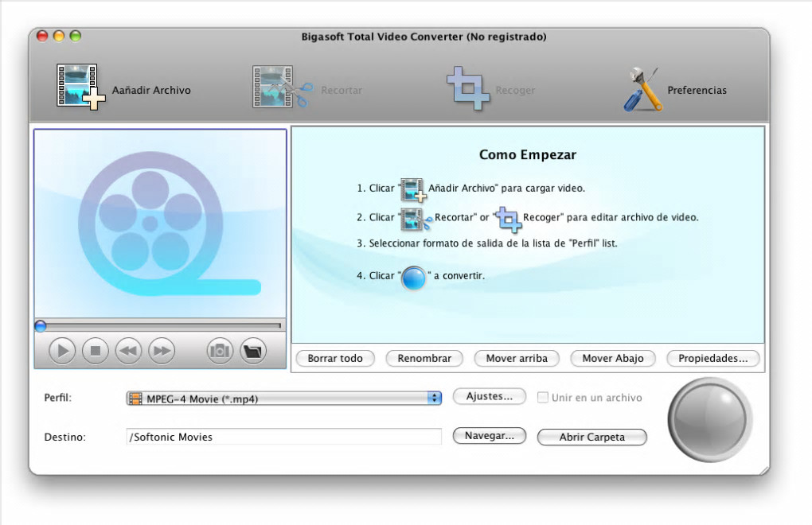This screenshot has width=812, height=525.
Task: Click the Recortar icon in step 2
Action: (x=416, y=219)
